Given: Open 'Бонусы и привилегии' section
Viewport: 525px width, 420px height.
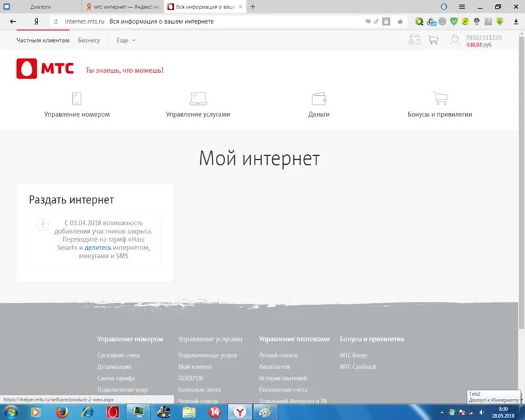Looking at the screenshot, I should click(x=440, y=114).
